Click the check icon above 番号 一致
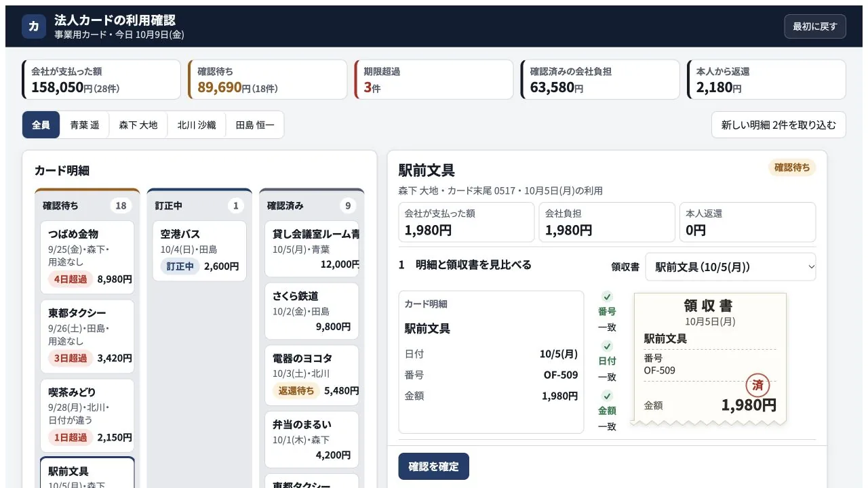Viewport: 868px width, 488px height. [607, 297]
